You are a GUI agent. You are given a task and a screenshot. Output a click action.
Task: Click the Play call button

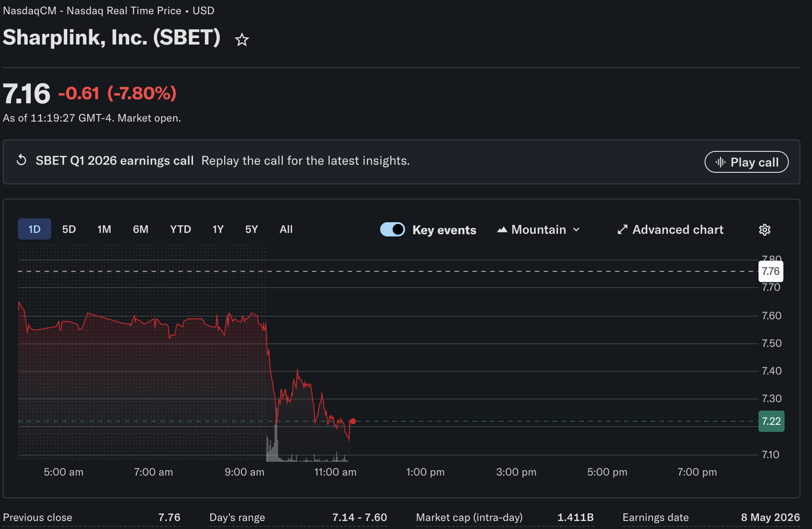coord(746,162)
